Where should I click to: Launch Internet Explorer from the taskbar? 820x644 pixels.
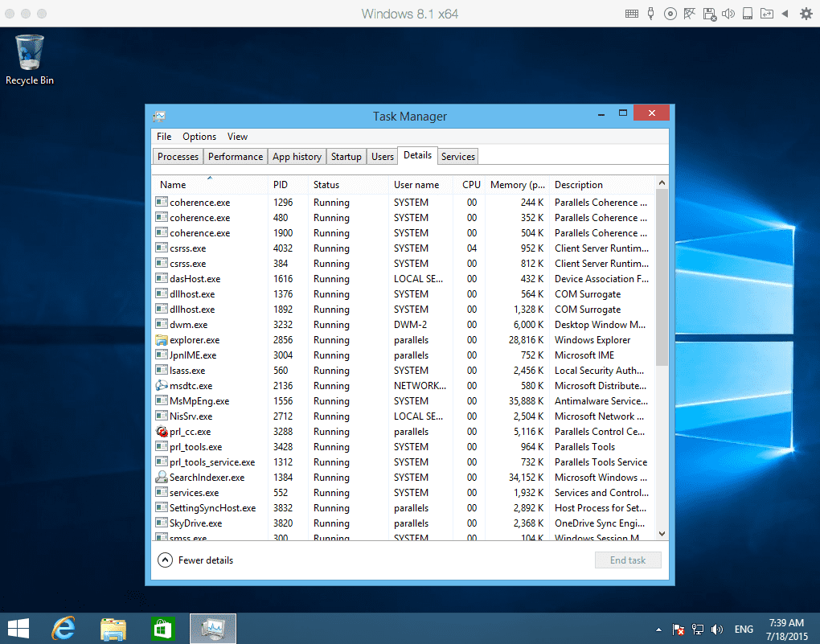pos(64,629)
